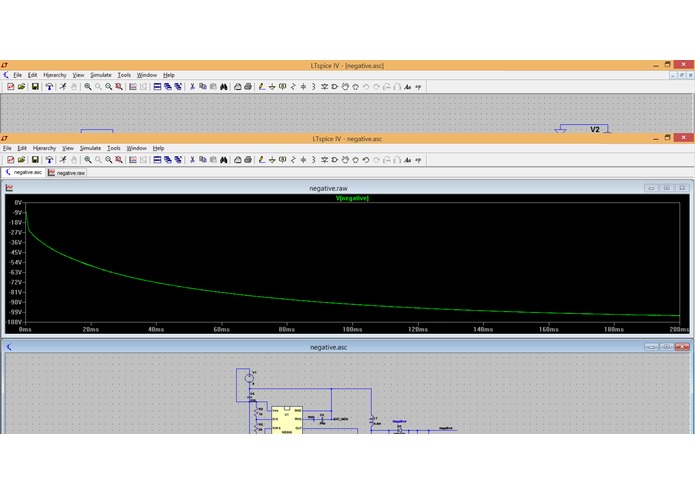The image size is (695, 494).
Task: Click -54V label on voltage axis
Action: click(x=16, y=262)
